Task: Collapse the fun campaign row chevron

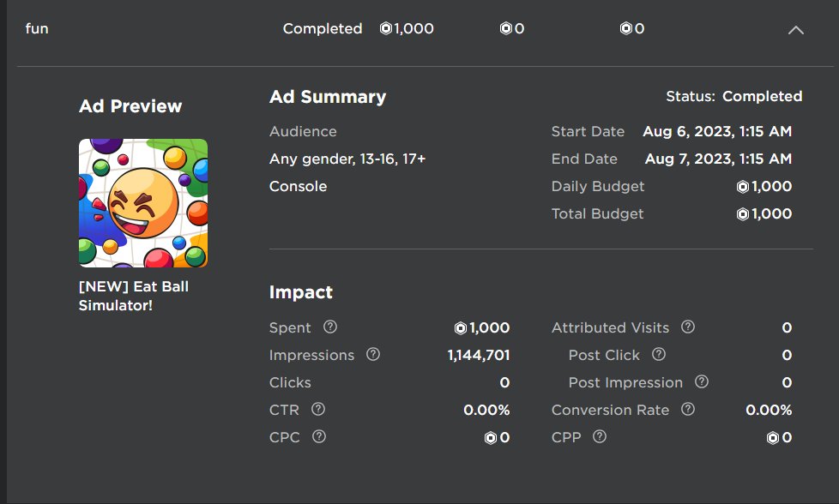Action: pyautogui.click(x=796, y=29)
